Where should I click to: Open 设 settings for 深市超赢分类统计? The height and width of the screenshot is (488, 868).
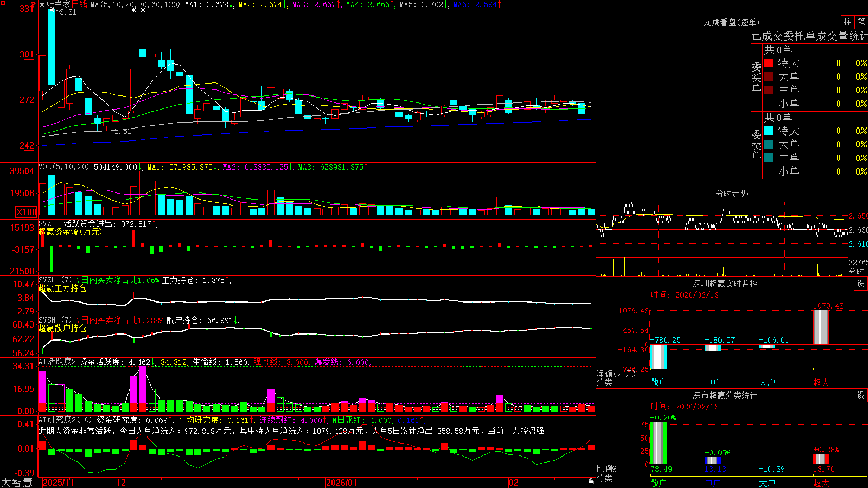point(861,395)
